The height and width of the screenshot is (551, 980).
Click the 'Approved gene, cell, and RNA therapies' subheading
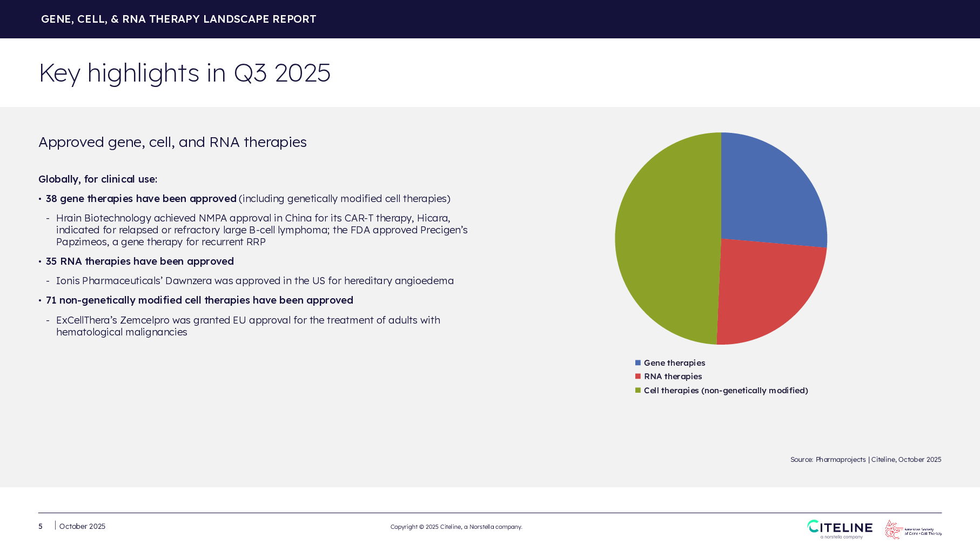point(172,142)
